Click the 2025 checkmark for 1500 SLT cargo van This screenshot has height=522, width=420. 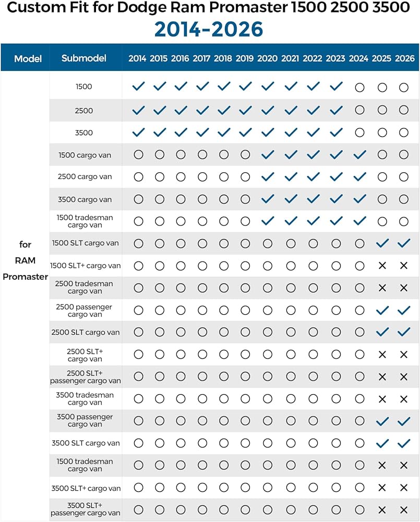[382, 243]
